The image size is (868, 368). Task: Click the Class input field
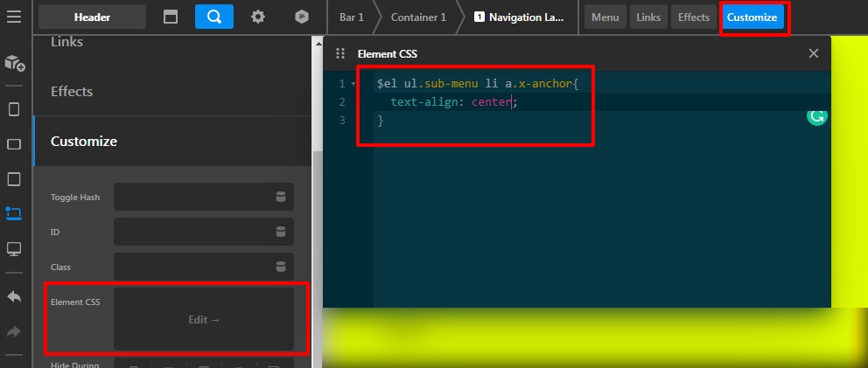point(204,267)
